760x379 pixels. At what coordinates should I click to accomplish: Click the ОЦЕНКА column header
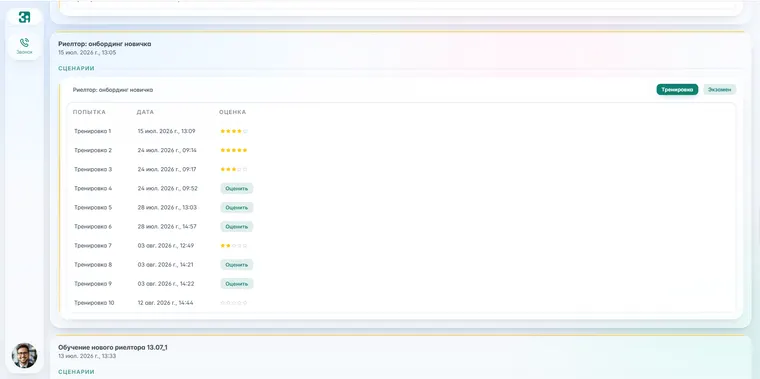233,112
